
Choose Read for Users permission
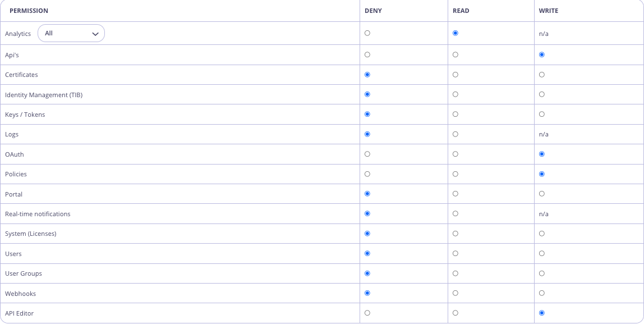click(455, 254)
